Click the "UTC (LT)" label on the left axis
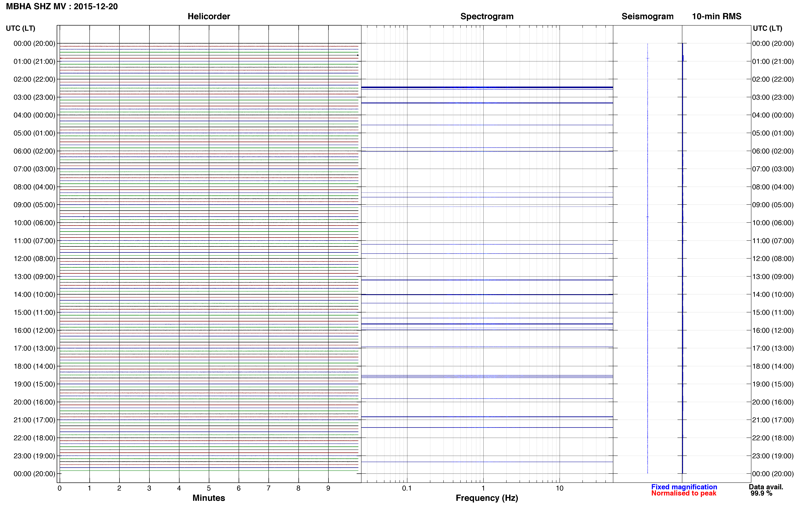The width and height of the screenshot is (812, 508). click(21, 28)
